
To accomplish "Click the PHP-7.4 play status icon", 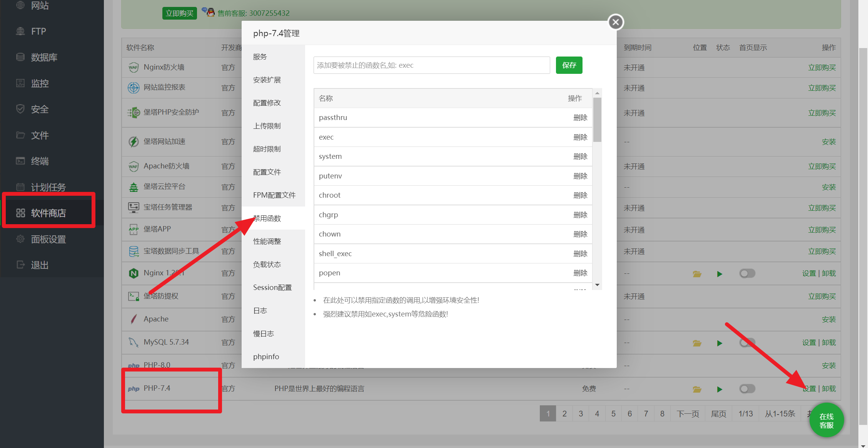I will tap(719, 389).
